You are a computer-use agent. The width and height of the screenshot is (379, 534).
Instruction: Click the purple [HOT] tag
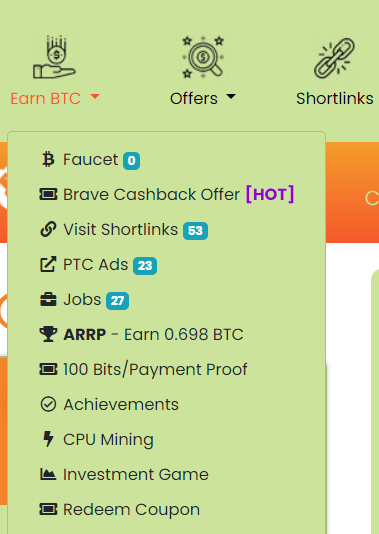(270, 194)
